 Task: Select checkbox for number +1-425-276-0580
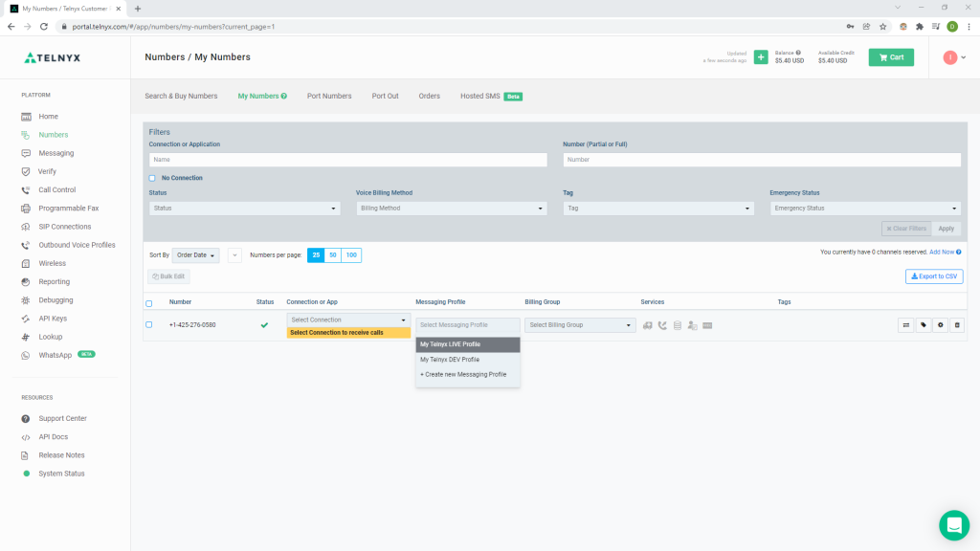pos(148,325)
